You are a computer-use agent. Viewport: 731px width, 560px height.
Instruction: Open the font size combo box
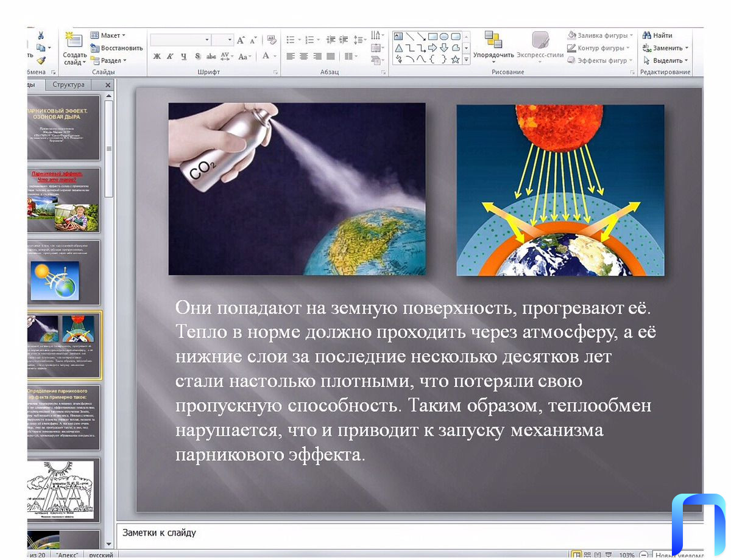pyautogui.click(x=222, y=40)
